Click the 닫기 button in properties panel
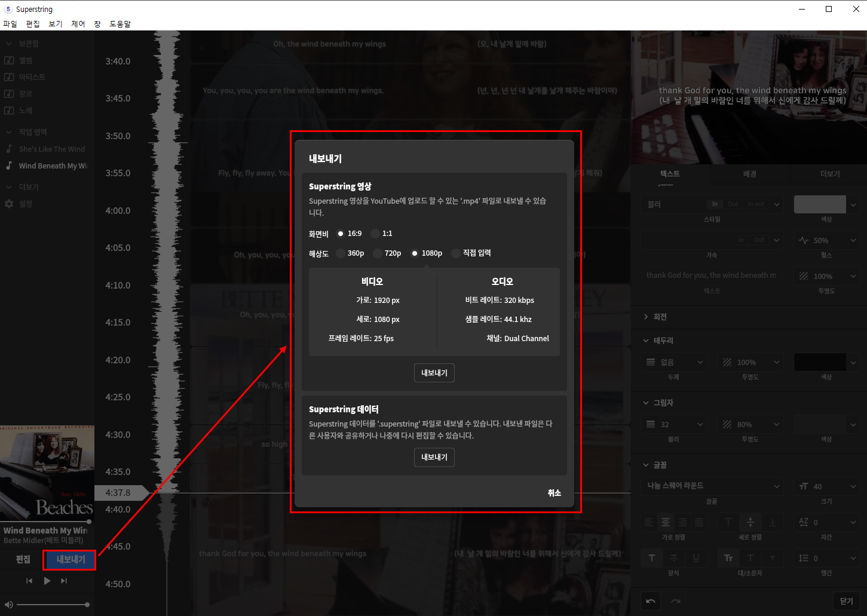Viewport: 867px width, 616px height. (x=847, y=601)
